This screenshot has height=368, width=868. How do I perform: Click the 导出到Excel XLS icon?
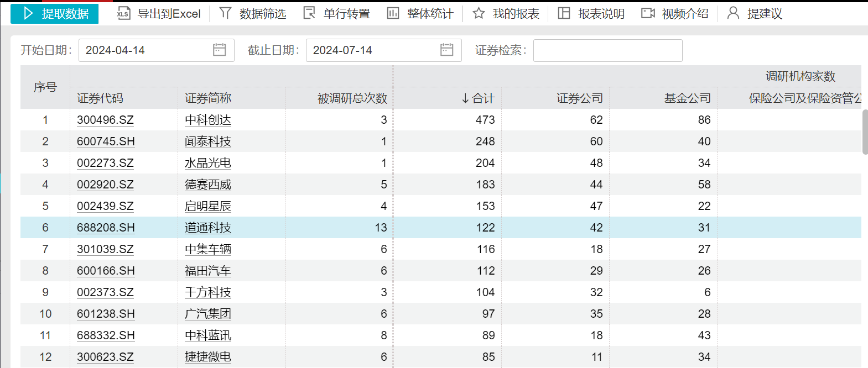coord(123,14)
